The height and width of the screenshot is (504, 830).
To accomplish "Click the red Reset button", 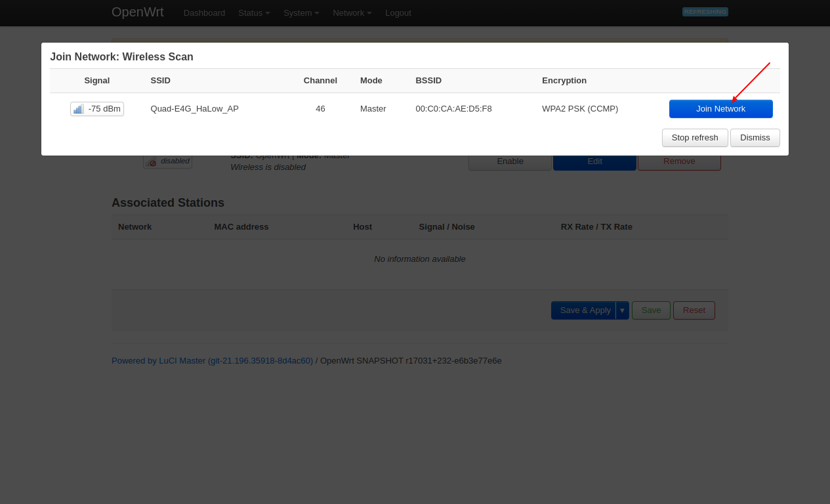I will [694, 310].
